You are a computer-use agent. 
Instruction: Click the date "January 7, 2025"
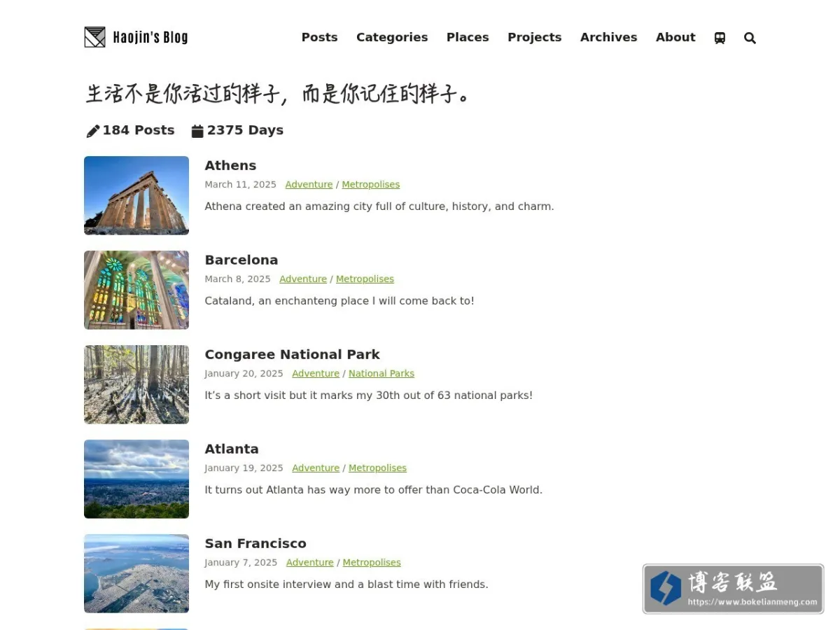[241, 563]
